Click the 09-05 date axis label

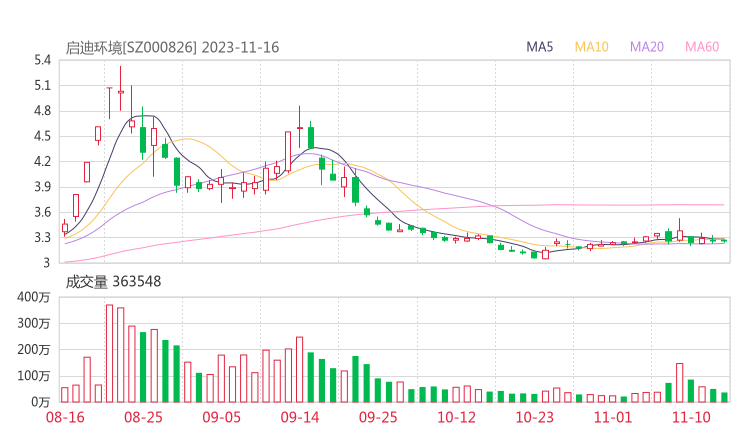point(221,417)
